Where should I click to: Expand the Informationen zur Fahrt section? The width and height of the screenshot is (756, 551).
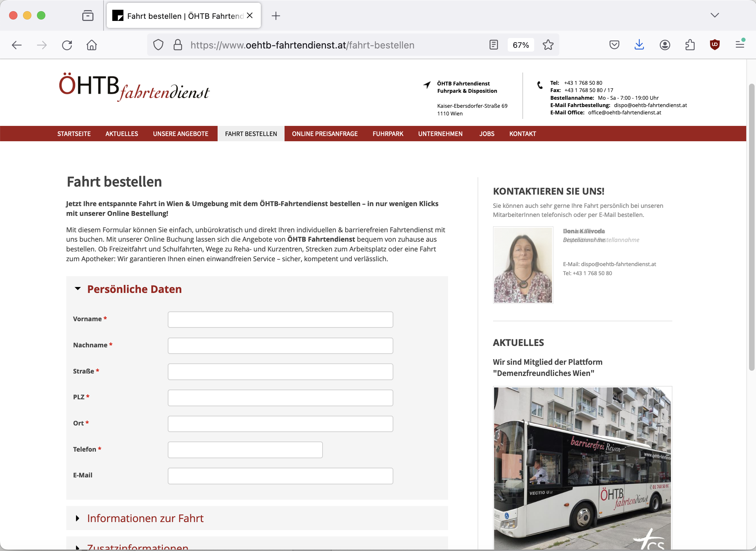click(145, 518)
